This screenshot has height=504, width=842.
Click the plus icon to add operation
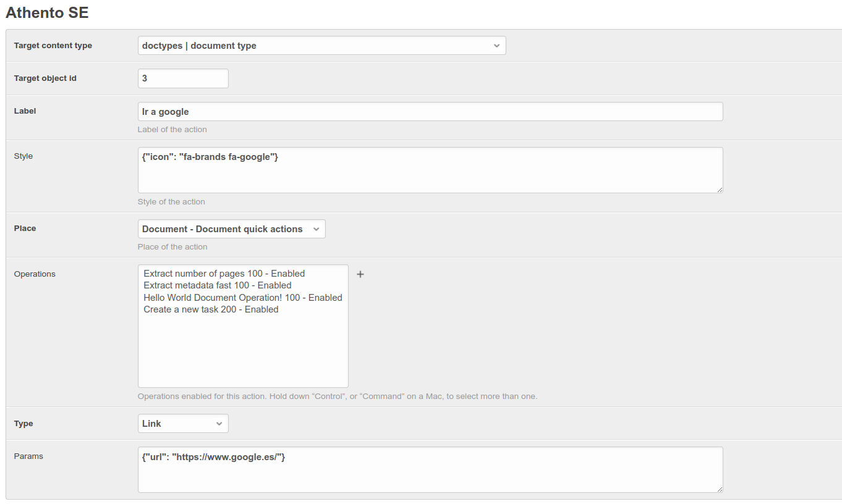coord(360,274)
